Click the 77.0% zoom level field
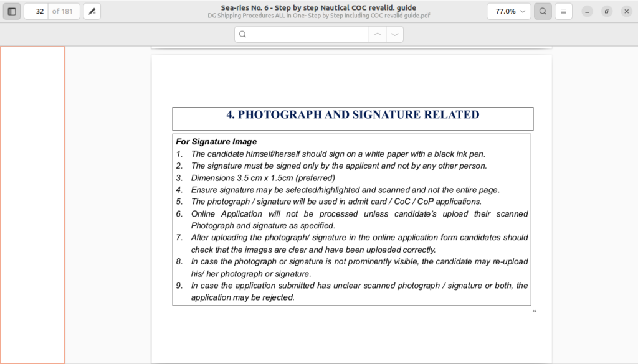The height and width of the screenshot is (364, 638). pos(505,11)
